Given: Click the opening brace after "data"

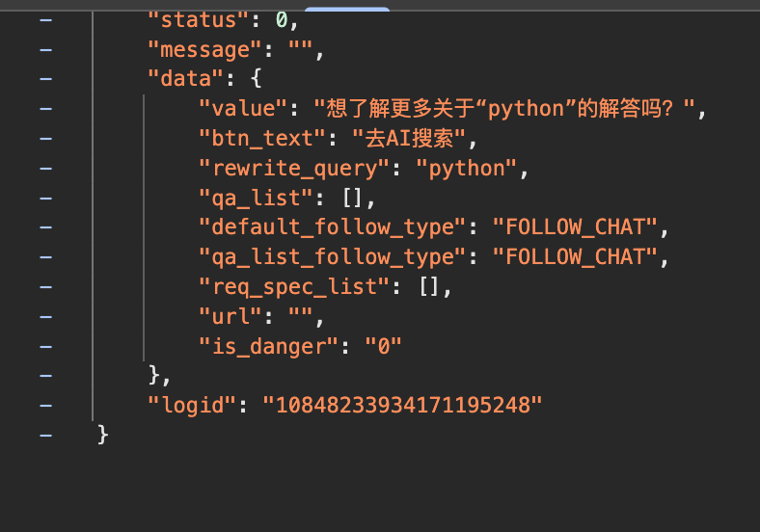Looking at the screenshot, I should point(256,79).
